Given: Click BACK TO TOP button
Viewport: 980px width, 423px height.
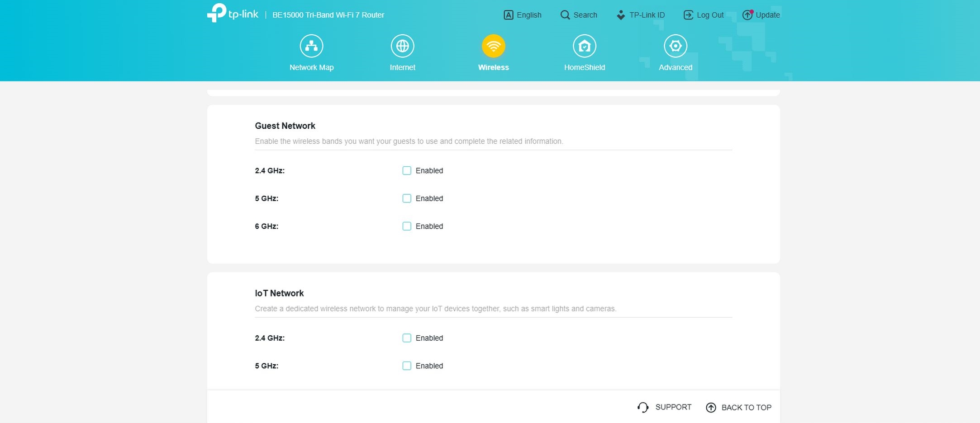Looking at the screenshot, I should (739, 408).
